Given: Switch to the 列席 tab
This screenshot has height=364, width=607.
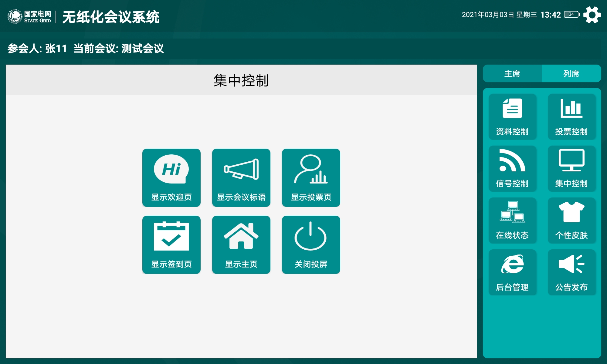Looking at the screenshot, I should [x=571, y=73].
